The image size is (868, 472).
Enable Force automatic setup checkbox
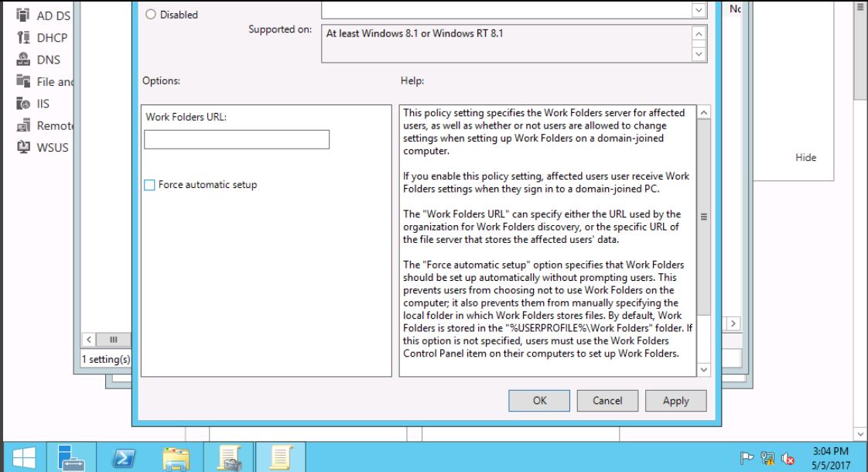[x=149, y=185]
